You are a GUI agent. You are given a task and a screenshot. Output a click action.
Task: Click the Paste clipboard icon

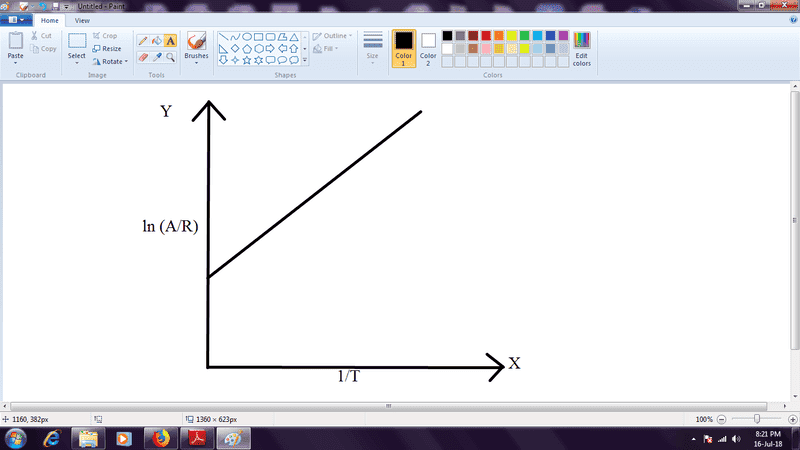(15, 40)
